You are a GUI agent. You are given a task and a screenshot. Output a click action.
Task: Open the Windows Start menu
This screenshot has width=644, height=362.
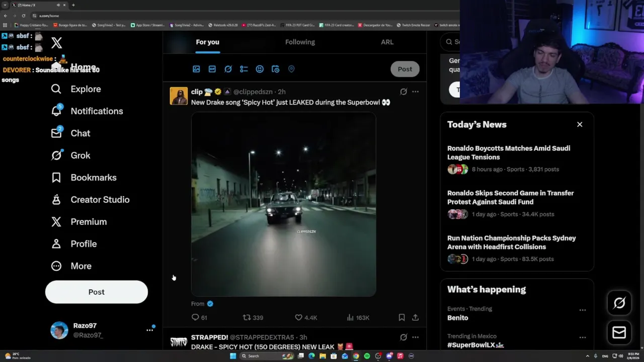(x=233, y=356)
